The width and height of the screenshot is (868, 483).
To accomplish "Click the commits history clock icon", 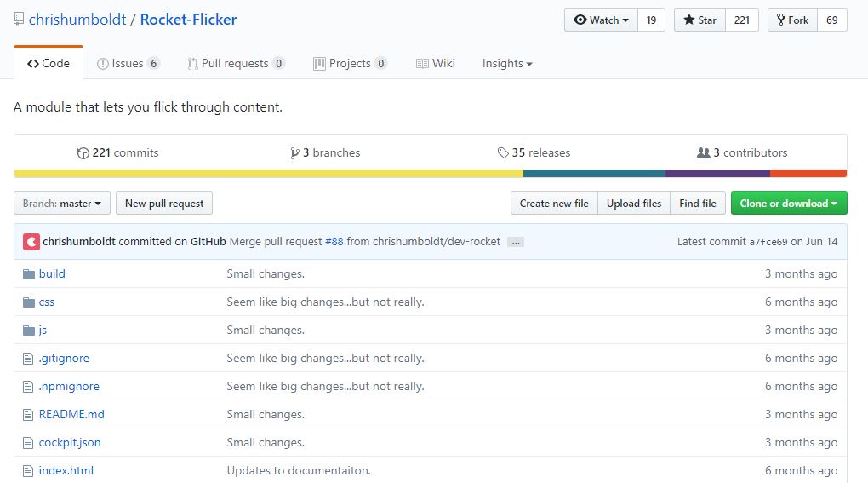I will click(x=83, y=152).
